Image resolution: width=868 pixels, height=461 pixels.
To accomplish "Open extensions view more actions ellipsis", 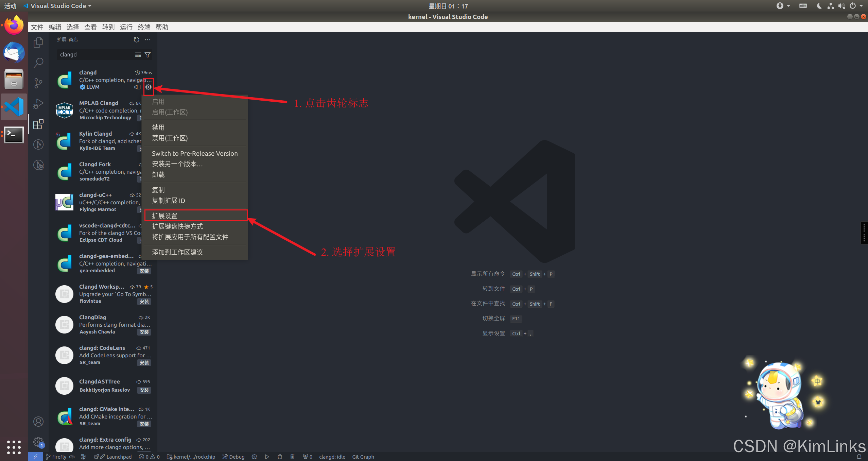I will [147, 40].
